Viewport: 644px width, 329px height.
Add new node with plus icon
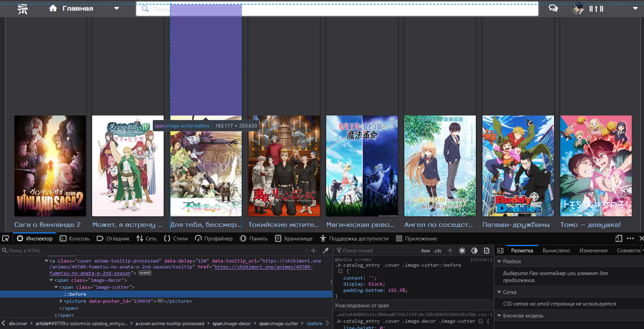tap(313, 251)
